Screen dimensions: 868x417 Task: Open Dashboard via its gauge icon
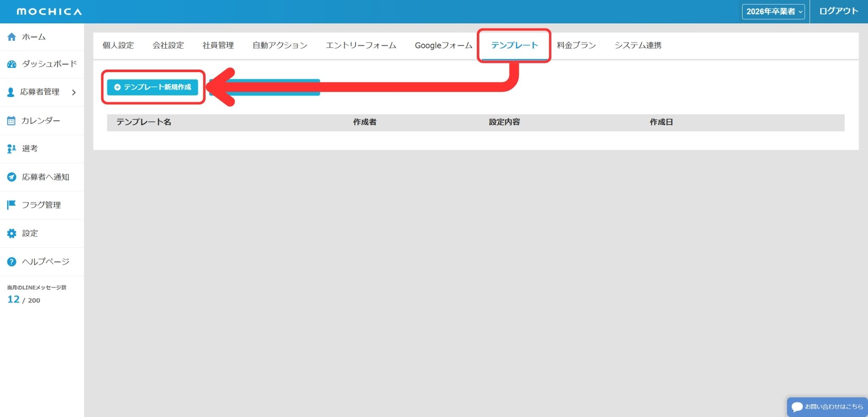pyautogui.click(x=12, y=64)
